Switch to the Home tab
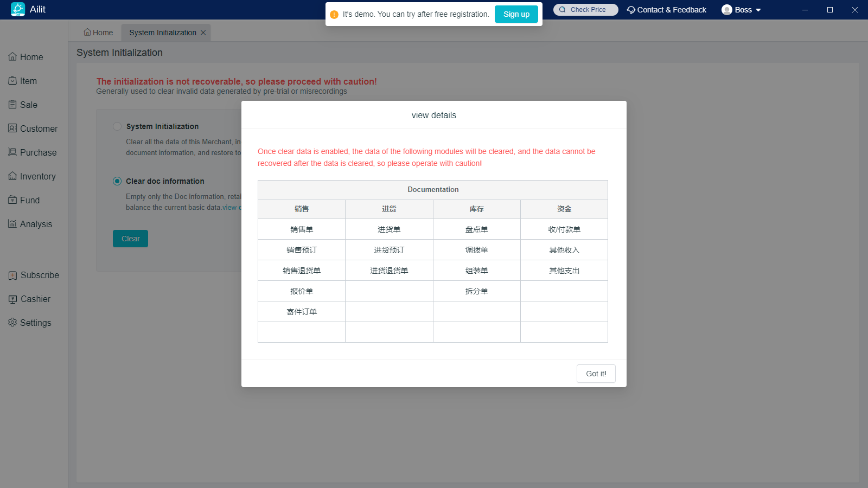 tap(98, 33)
